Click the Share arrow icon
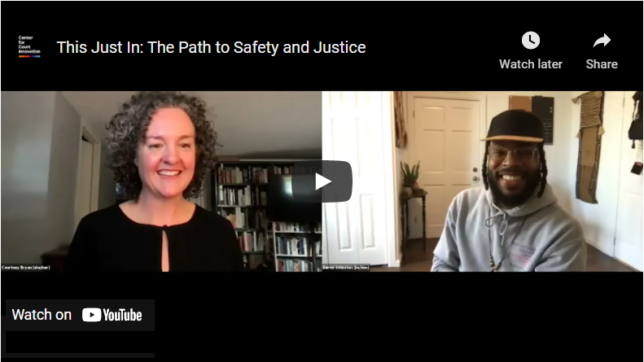The height and width of the screenshot is (362, 644). (602, 40)
